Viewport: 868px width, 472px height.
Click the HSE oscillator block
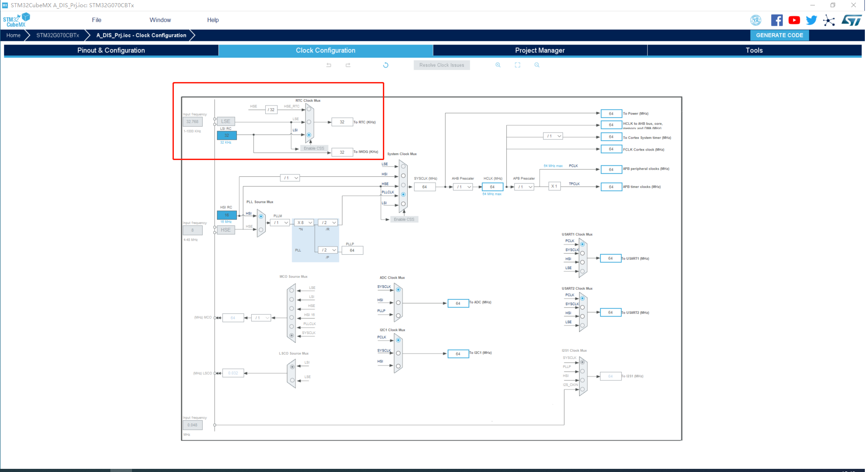click(x=226, y=230)
